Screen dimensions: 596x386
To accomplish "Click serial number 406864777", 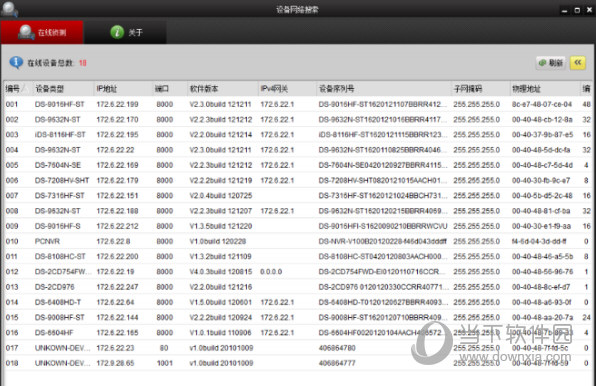I will click(337, 362).
